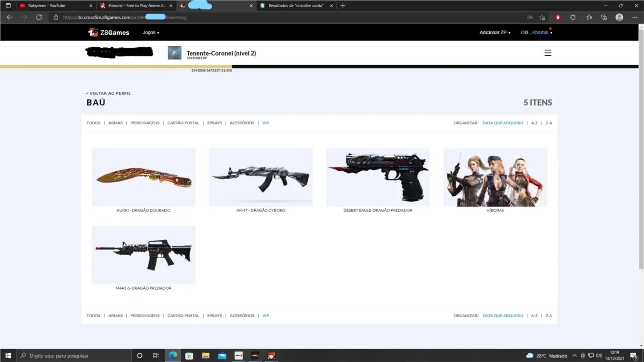Open the red-haired anime character taskbar app
Viewport: 644px width, 362px height.
[272, 355]
